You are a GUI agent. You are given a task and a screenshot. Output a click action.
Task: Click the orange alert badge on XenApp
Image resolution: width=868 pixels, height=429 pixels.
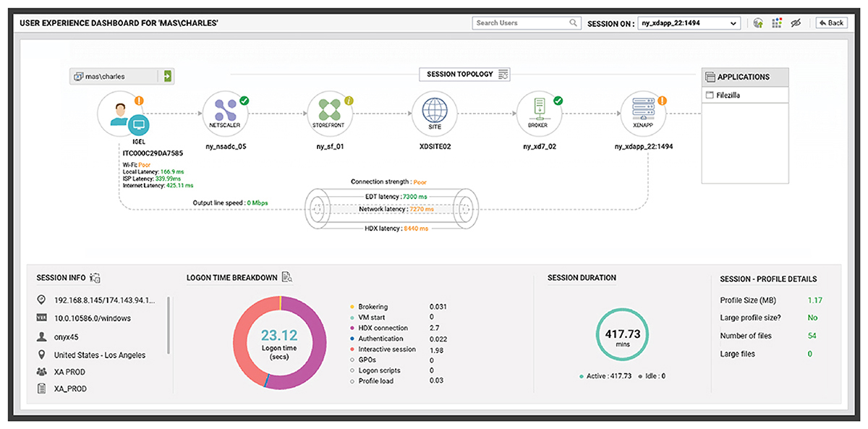[x=661, y=101]
